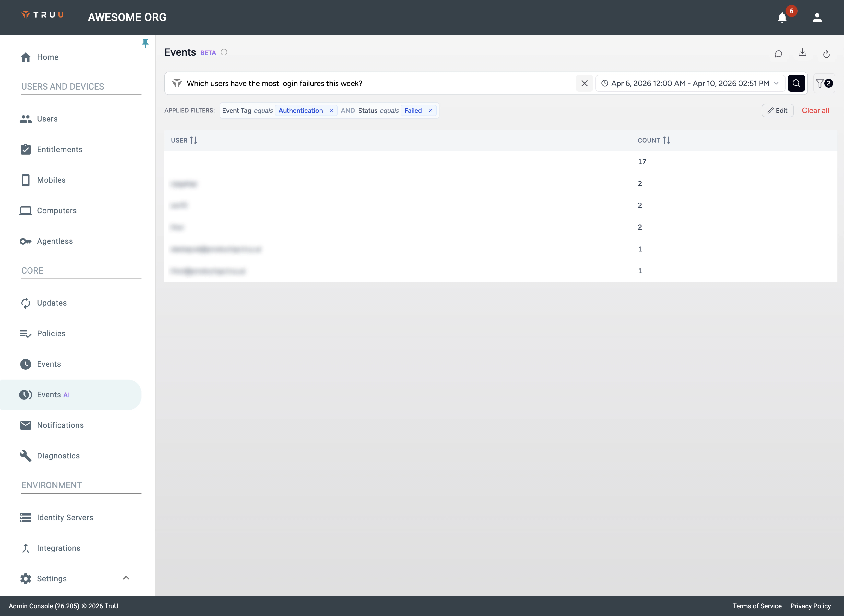Remove the Failed status filter chip
The height and width of the screenshot is (616, 844).
coord(430,110)
